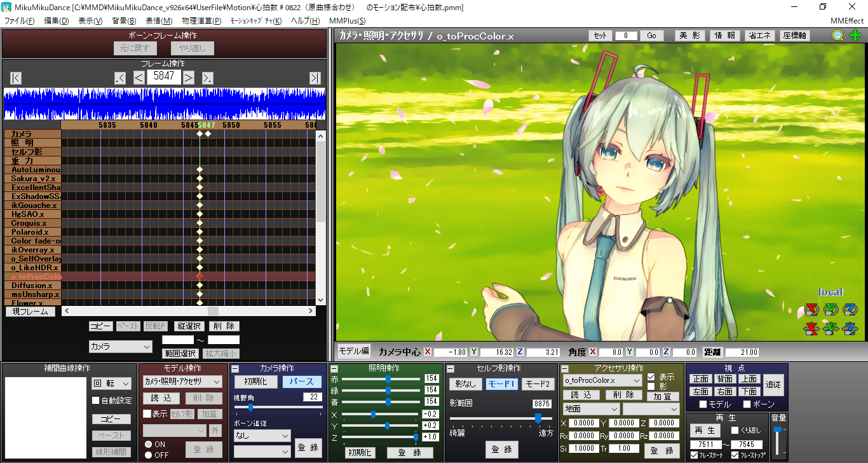Click the camera Y-axis rotate icon
The width and height of the screenshot is (868, 463).
tap(831, 310)
